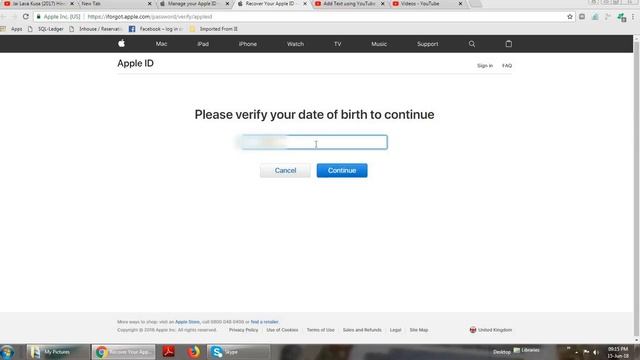640x360 pixels.
Task: Open the search magnifier in Apple nav
Action: pos(472,44)
